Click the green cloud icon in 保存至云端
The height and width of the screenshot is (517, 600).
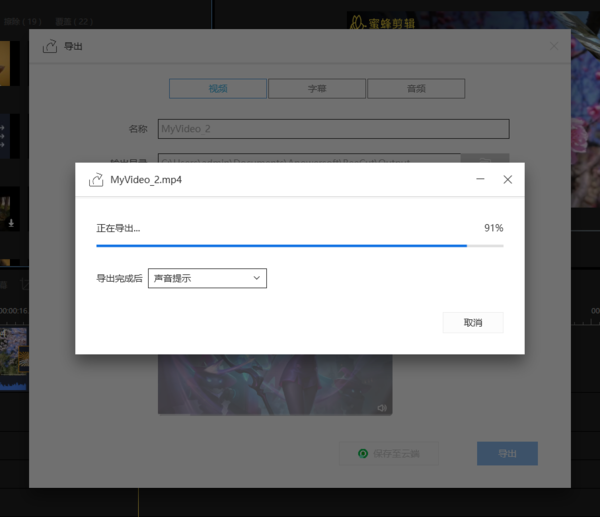coord(363,454)
